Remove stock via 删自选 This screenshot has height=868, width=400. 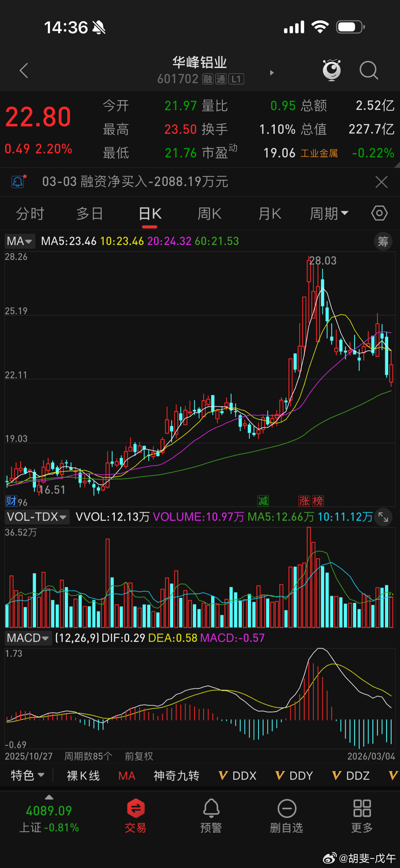pyautogui.click(x=287, y=816)
